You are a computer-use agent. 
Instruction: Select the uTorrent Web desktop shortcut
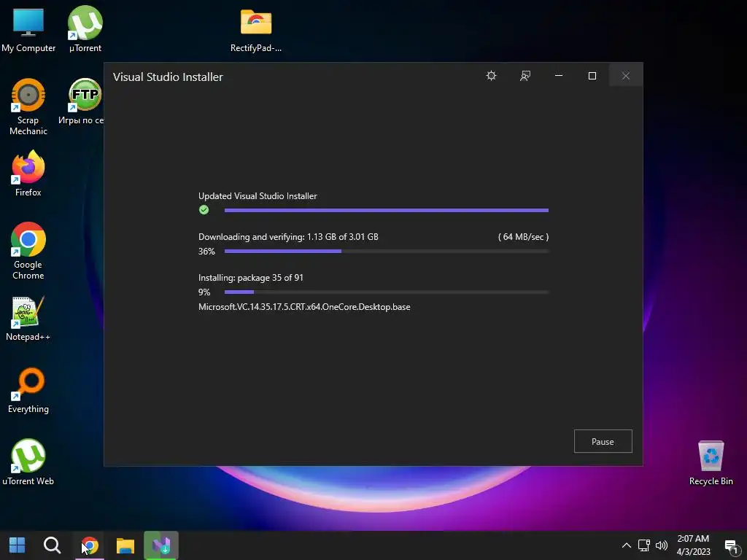coord(28,462)
